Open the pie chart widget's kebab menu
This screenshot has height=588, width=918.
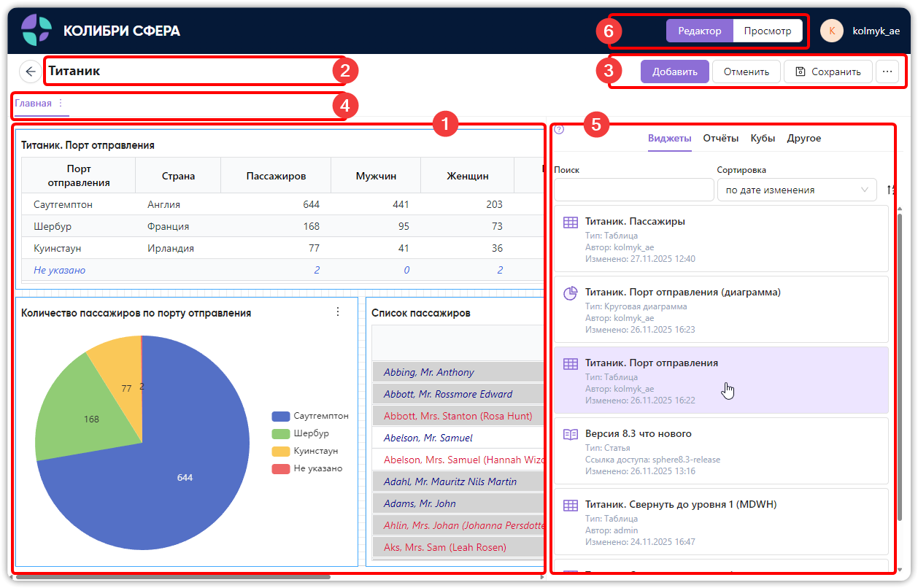(x=337, y=312)
